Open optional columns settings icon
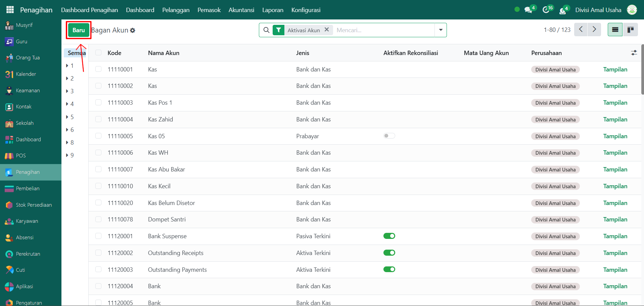The width and height of the screenshot is (644, 306). click(634, 53)
